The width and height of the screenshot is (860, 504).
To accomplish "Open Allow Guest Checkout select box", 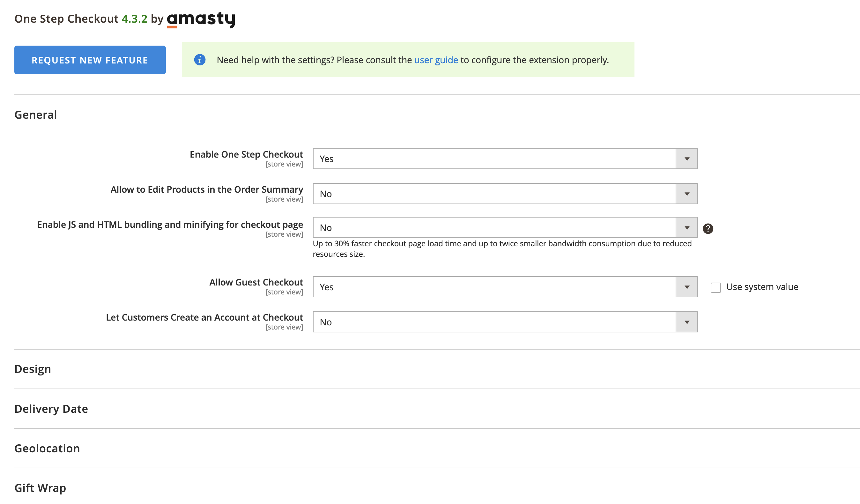I will (x=494, y=287).
